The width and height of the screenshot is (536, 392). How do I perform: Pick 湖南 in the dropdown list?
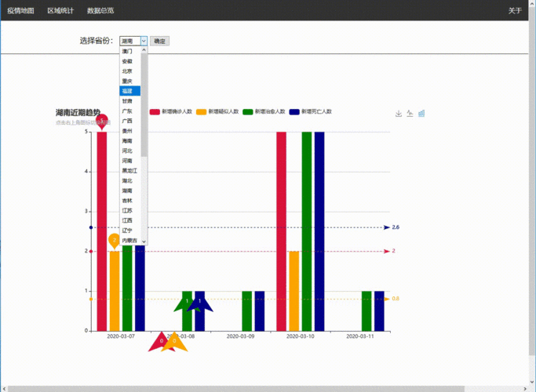[x=130, y=191]
